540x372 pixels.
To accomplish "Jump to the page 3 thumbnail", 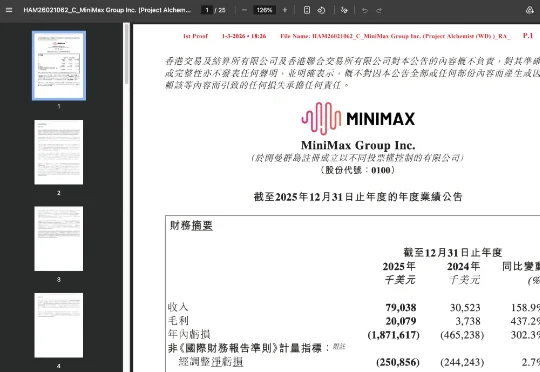I will click(x=59, y=239).
